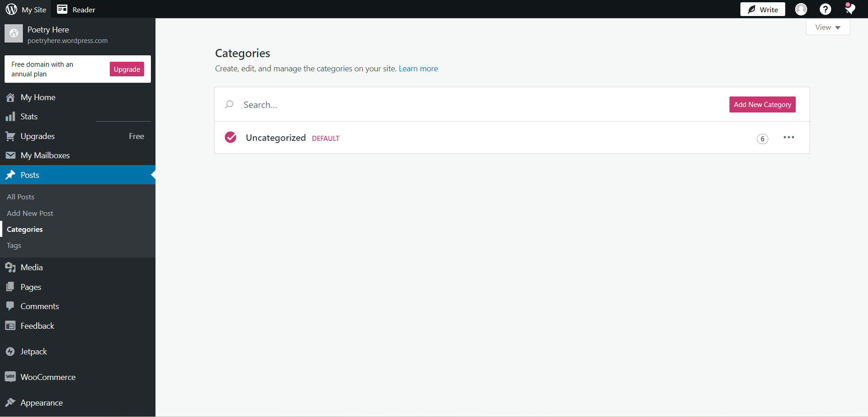
Task: Click the DEFAULT label
Action: (326, 138)
